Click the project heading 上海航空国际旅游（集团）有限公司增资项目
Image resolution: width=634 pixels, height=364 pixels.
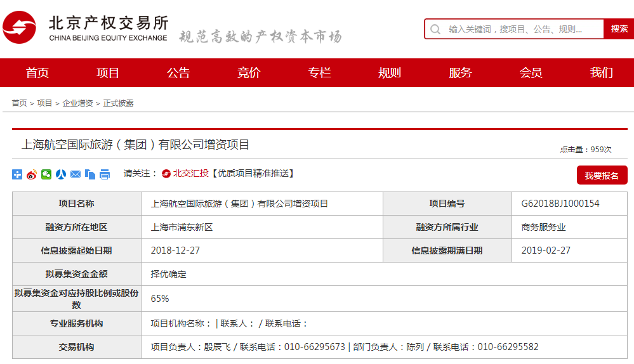135,145
